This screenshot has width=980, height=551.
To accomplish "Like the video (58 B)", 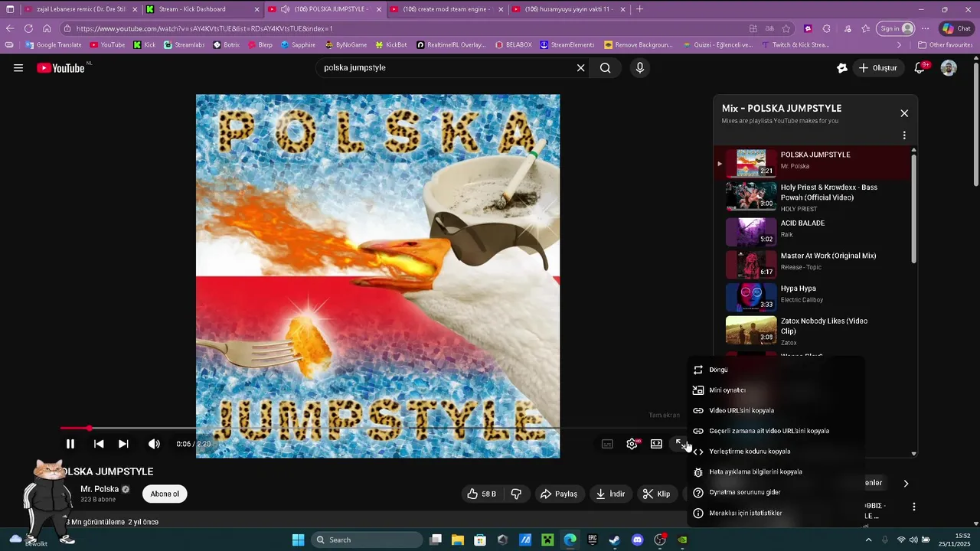I will (482, 494).
